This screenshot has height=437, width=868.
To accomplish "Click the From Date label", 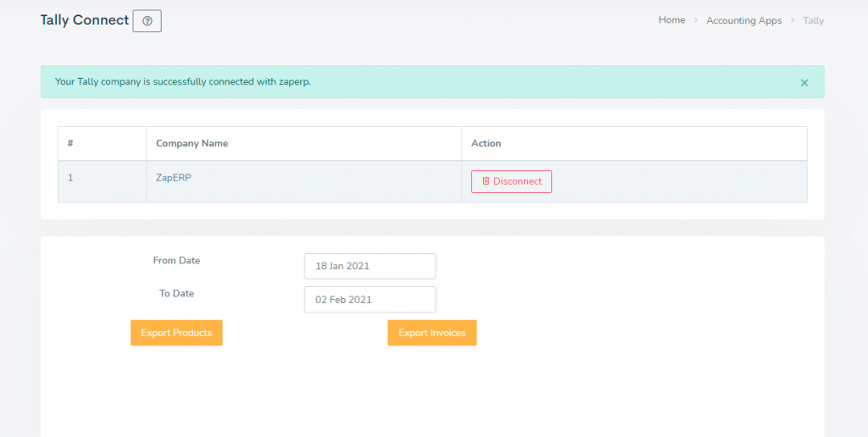I will coord(176,260).
